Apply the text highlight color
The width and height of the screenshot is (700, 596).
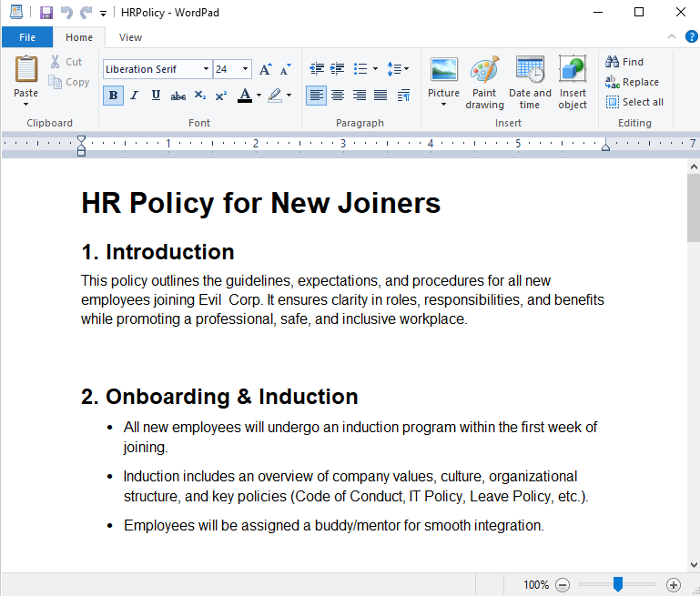click(275, 95)
